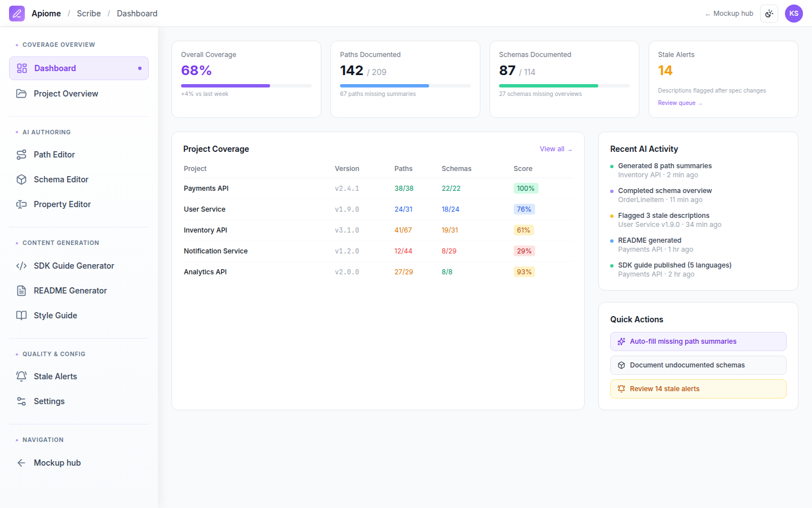Open Project Overview in the sidebar
Image resolution: width=812 pixels, height=508 pixels.
(79, 94)
